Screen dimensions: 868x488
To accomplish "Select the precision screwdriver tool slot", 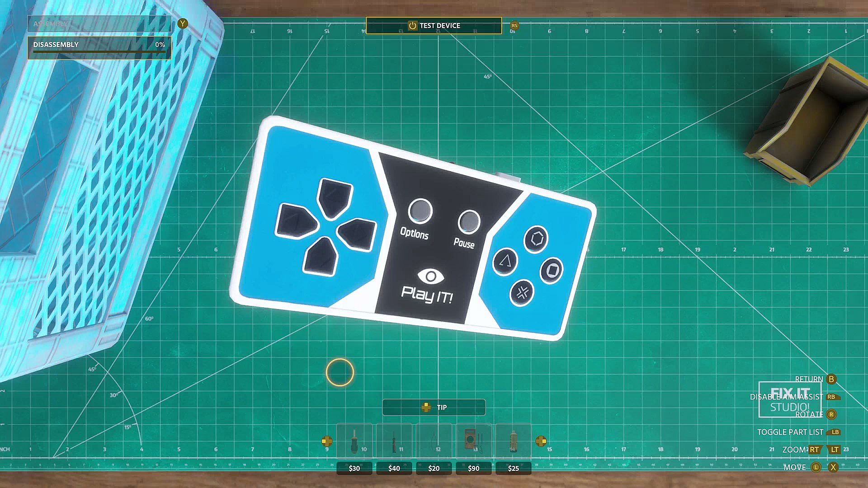I will click(394, 441).
